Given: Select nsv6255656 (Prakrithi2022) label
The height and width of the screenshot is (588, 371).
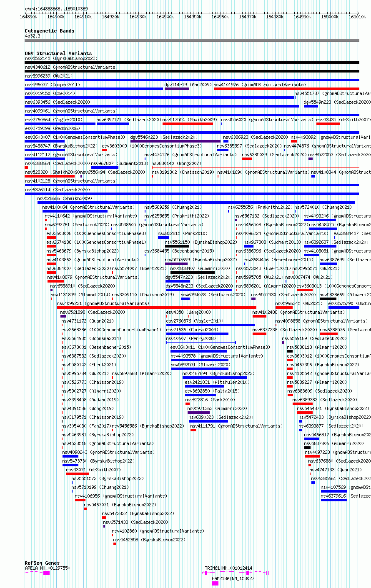Looking at the screenshot, I should 260,207.
